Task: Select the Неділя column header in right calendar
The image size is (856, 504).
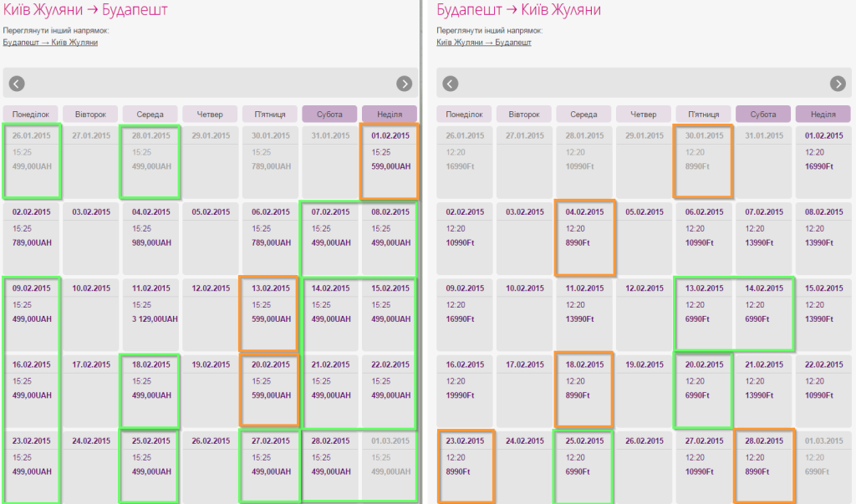Action: pos(823,115)
